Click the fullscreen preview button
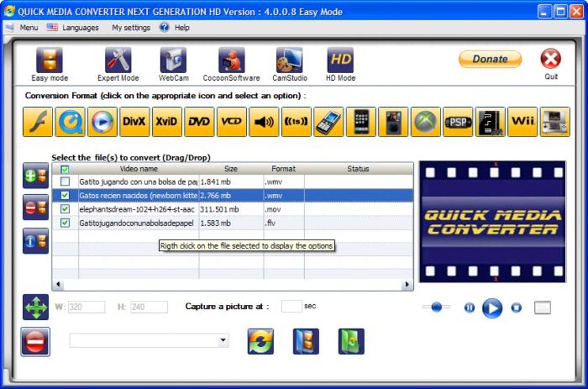Image resolution: width=588 pixels, height=389 pixels. pyautogui.click(x=542, y=308)
